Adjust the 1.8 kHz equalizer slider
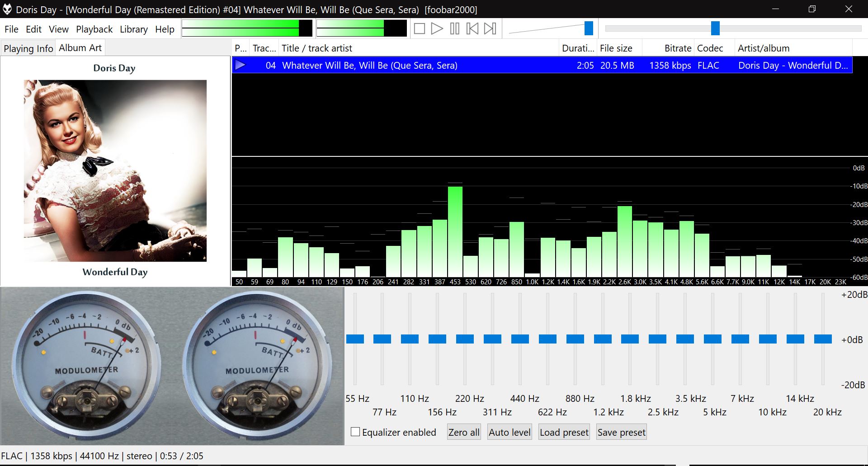868x466 pixels. tap(630, 339)
